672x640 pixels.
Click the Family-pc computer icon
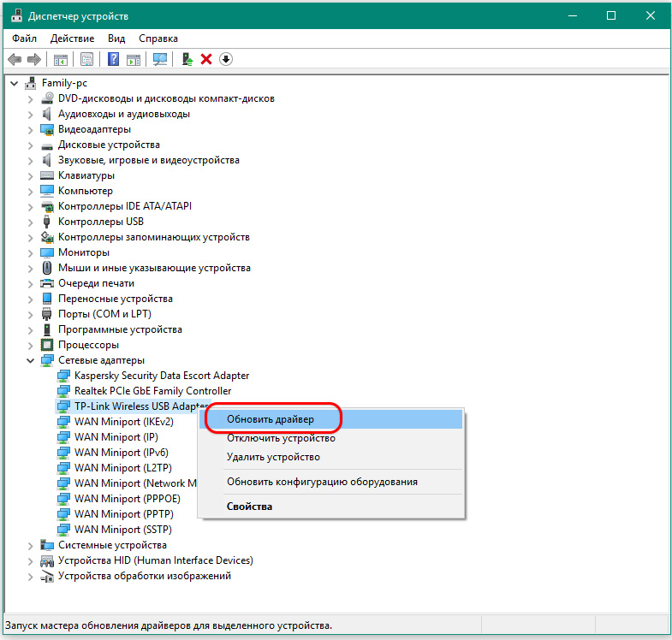click(31, 83)
